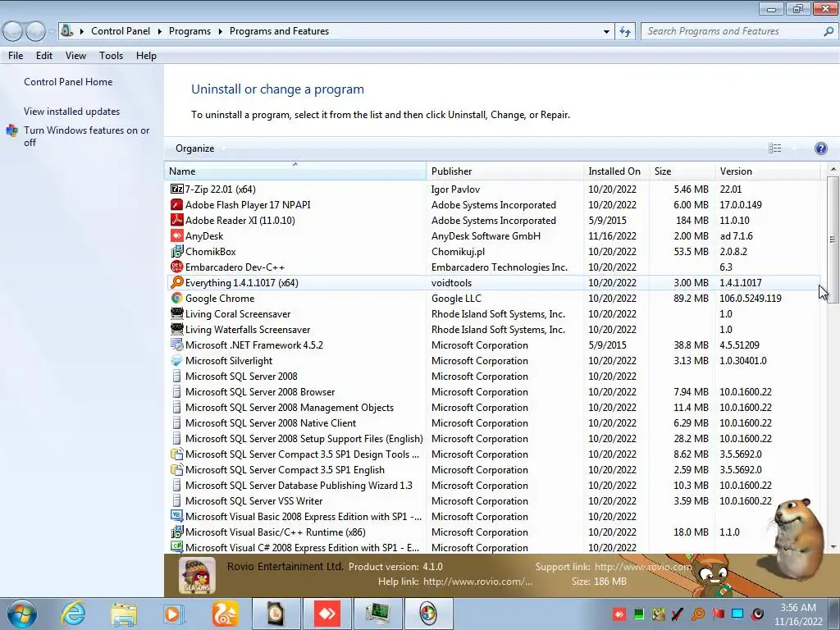
Task: Navigate to Programs in breadcrumb
Action: coord(189,31)
